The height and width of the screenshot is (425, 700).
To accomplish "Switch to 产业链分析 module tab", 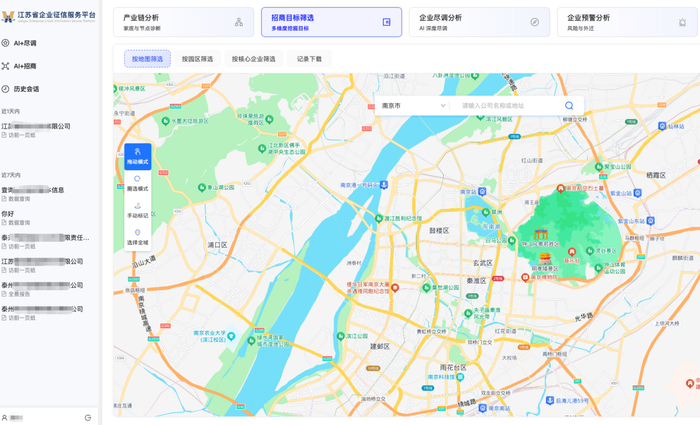I will click(183, 22).
